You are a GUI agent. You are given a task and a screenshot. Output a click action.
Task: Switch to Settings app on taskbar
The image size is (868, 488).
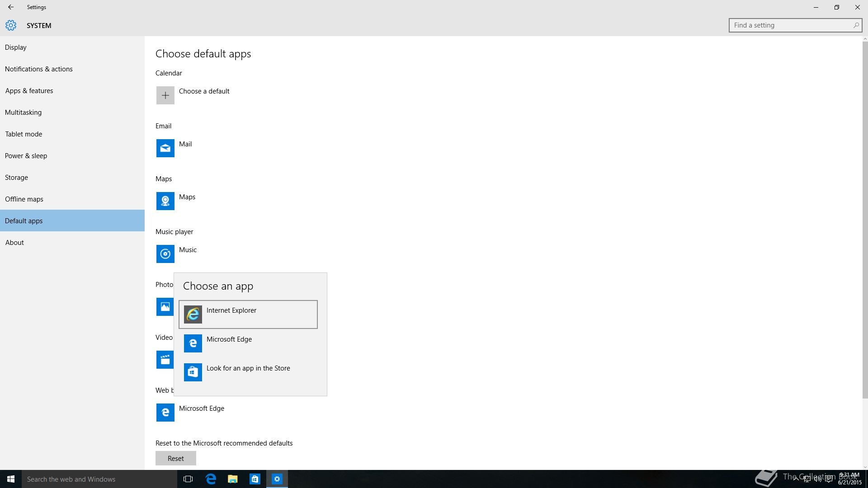pyautogui.click(x=277, y=479)
